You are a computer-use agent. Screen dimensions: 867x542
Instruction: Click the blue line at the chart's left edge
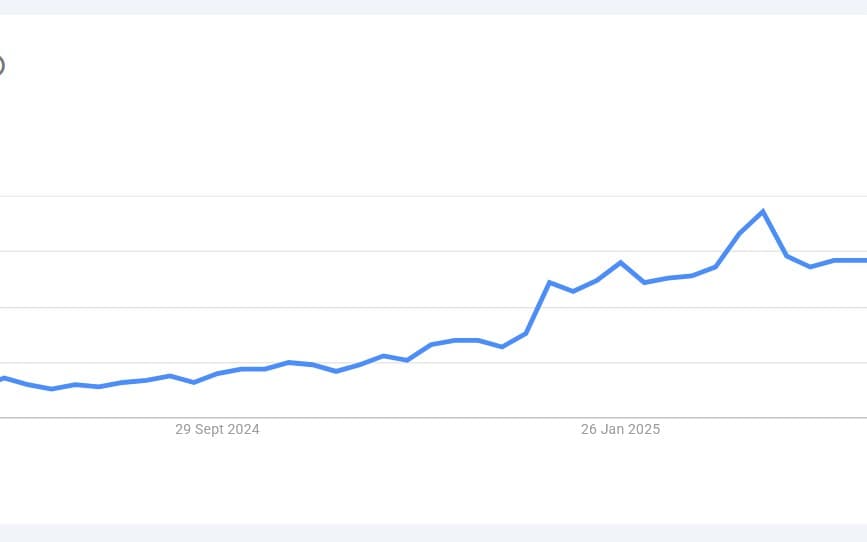(3, 378)
